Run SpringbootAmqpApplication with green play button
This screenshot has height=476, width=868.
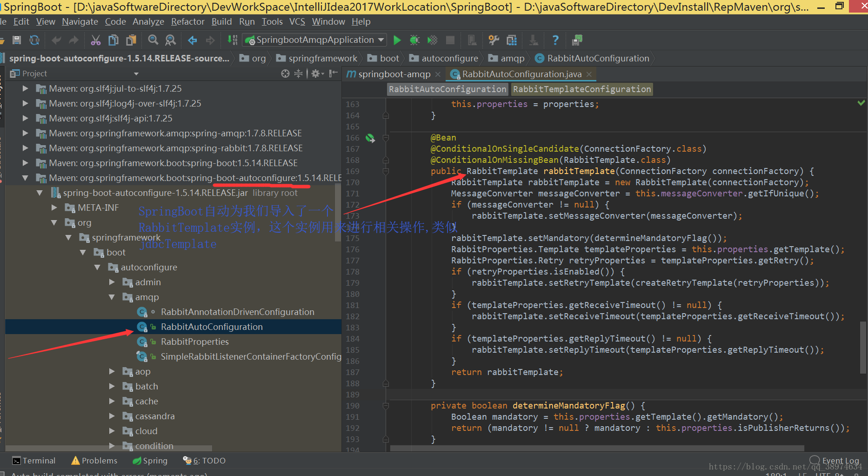coord(397,40)
